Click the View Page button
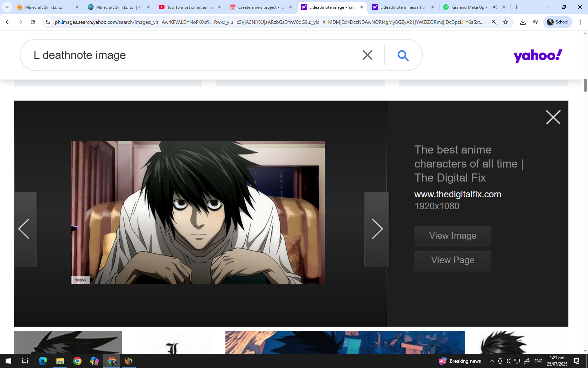This screenshot has width=588, height=368. [x=453, y=260]
